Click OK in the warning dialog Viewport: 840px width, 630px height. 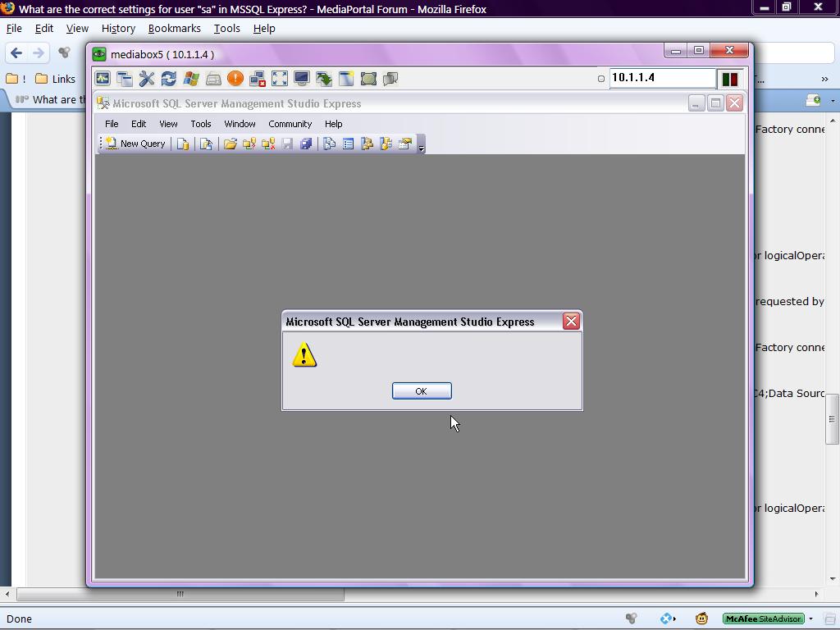(x=422, y=391)
